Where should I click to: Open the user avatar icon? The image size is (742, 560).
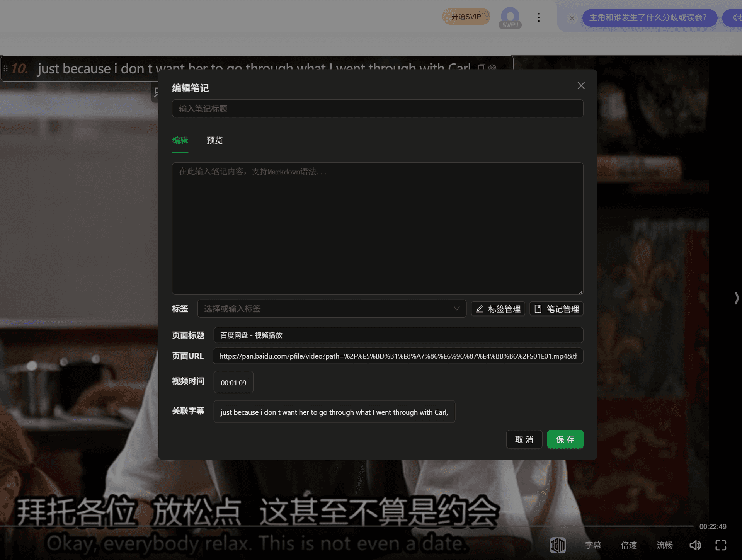pos(510,17)
